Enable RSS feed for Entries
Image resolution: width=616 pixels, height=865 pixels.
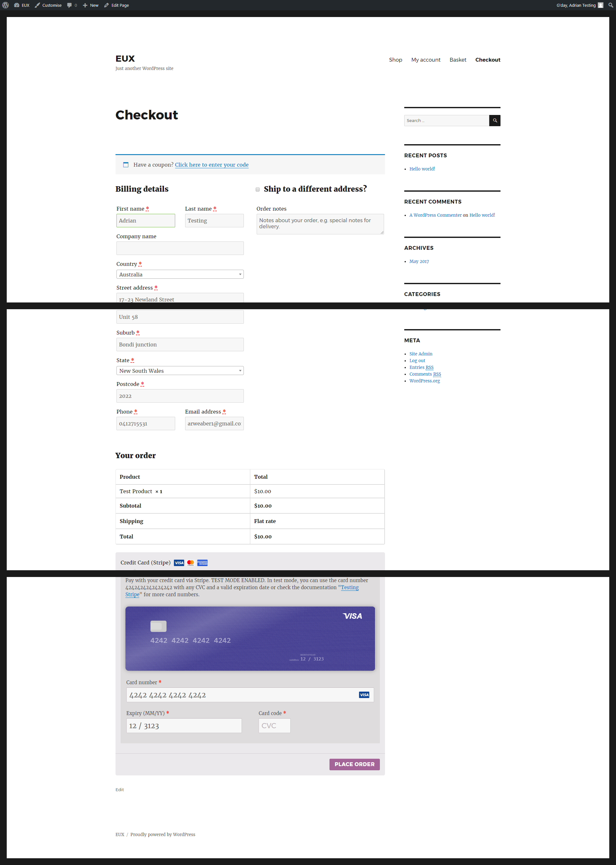click(x=421, y=367)
